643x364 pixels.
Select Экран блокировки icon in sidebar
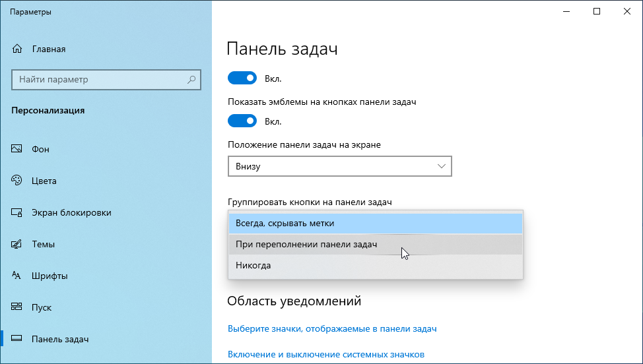(x=18, y=212)
